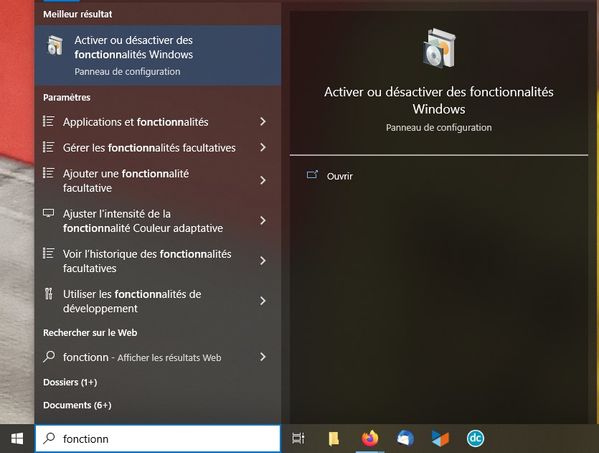Open best result Activer ou désactiver fonctionnalités Windows
599x453 pixels.
pyautogui.click(x=158, y=55)
